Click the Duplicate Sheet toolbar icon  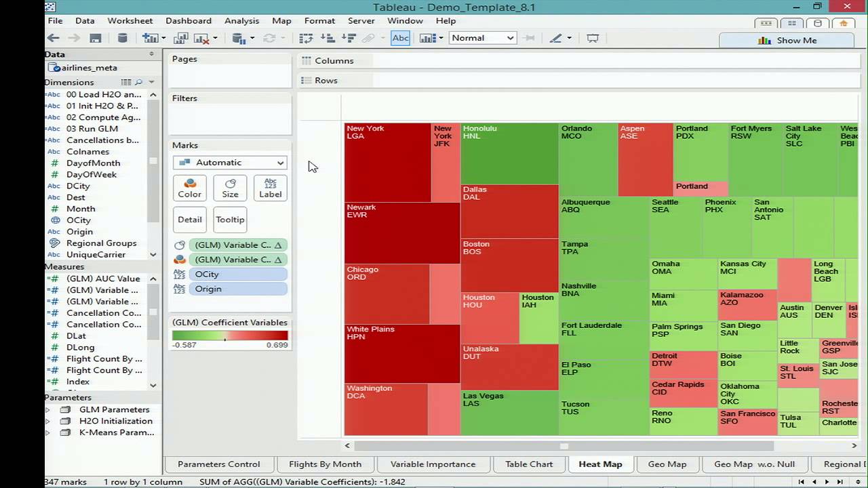coord(181,38)
